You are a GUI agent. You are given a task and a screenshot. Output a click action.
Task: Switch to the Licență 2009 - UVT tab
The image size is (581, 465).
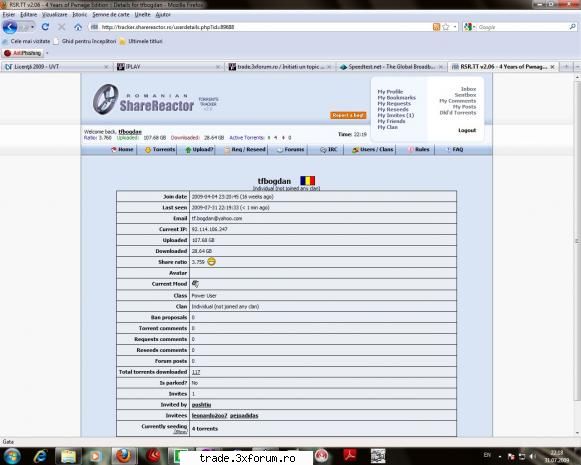coord(56,67)
